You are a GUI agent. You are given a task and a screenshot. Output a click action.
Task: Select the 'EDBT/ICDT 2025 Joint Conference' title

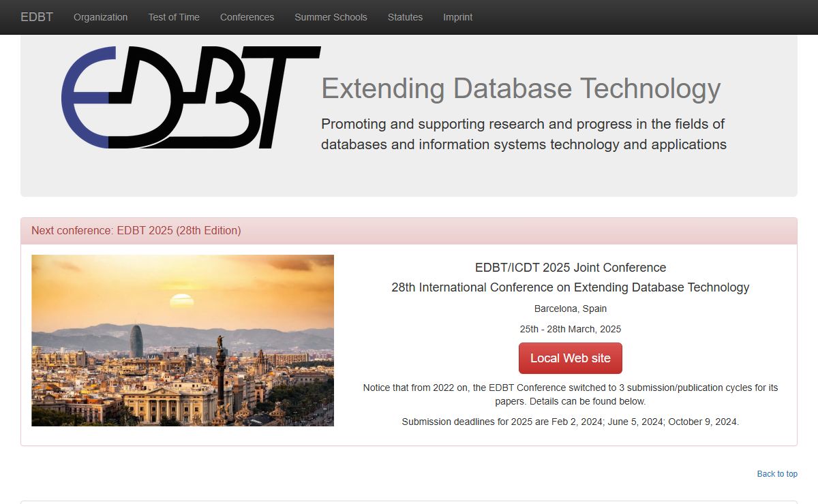571,268
